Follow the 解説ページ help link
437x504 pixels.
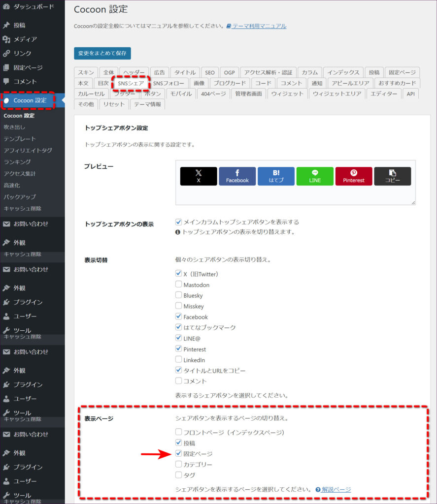(x=336, y=489)
